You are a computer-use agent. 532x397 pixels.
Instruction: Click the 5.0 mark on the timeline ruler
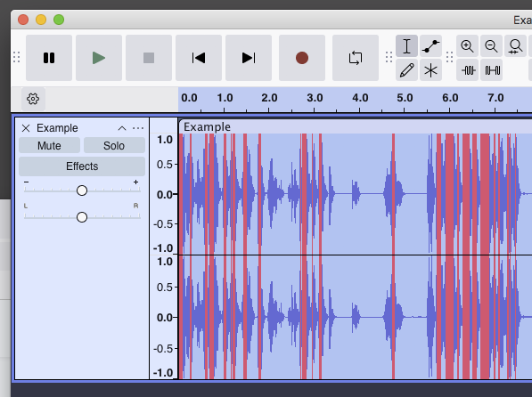pos(405,98)
